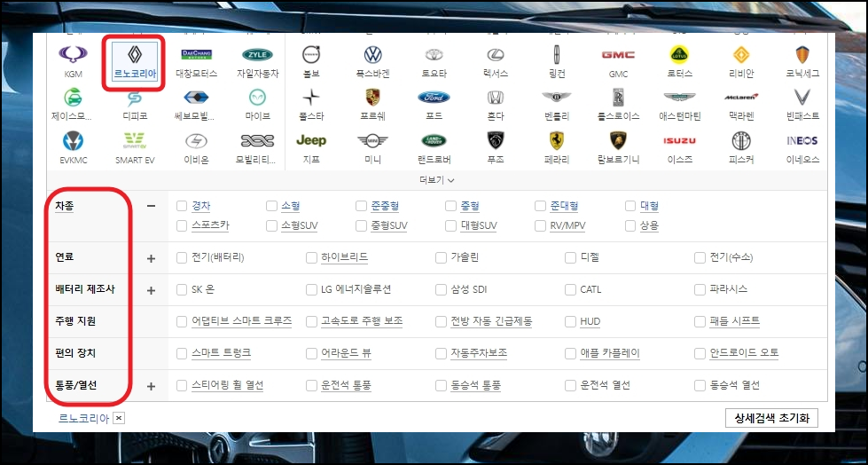The height and width of the screenshot is (465, 868).
Task: Expand the 배터리 제조사 options
Action: coord(151,290)
